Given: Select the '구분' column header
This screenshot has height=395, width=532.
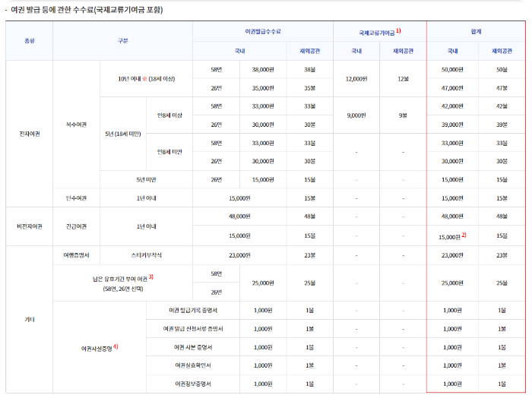Looking at the screenshot, I should point(123,41).
